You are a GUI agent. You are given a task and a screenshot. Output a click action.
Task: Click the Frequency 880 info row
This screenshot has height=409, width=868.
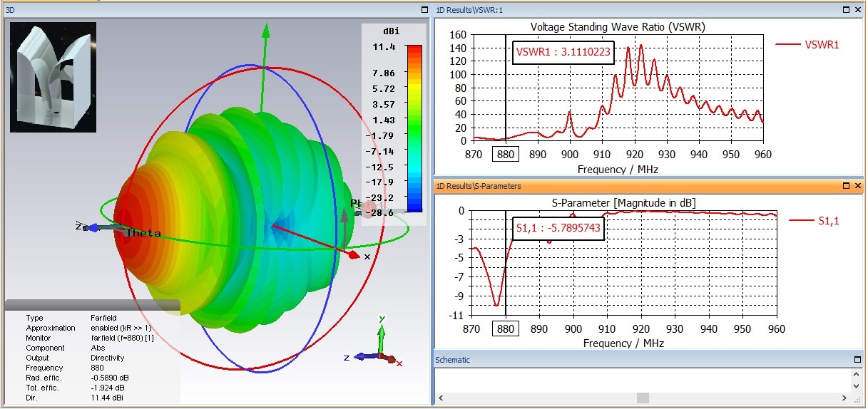(66, 368)
